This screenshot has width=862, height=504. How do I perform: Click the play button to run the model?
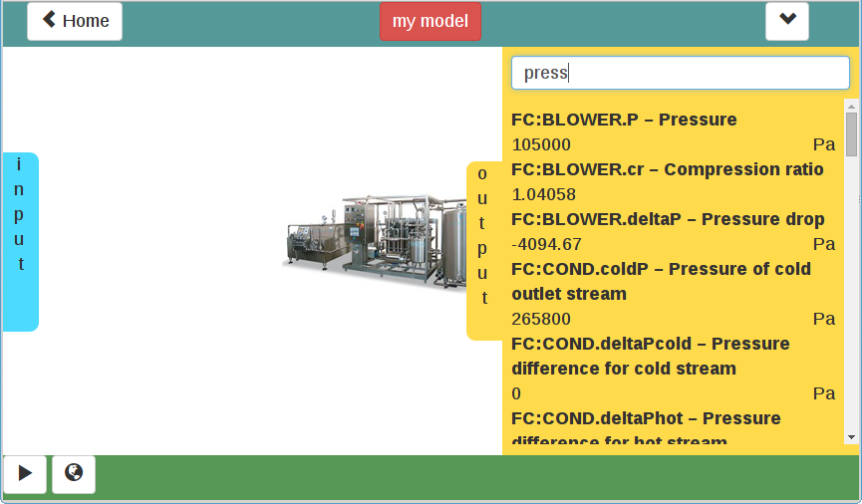(x=25, y=474)
